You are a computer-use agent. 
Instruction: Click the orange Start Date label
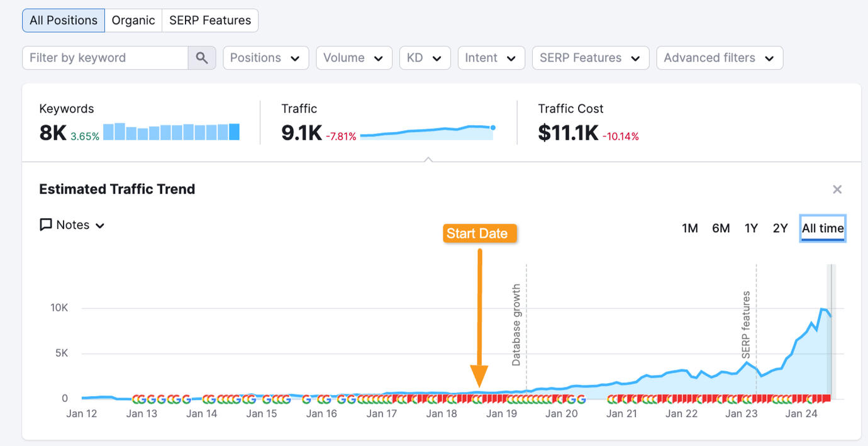coord(477,233)
